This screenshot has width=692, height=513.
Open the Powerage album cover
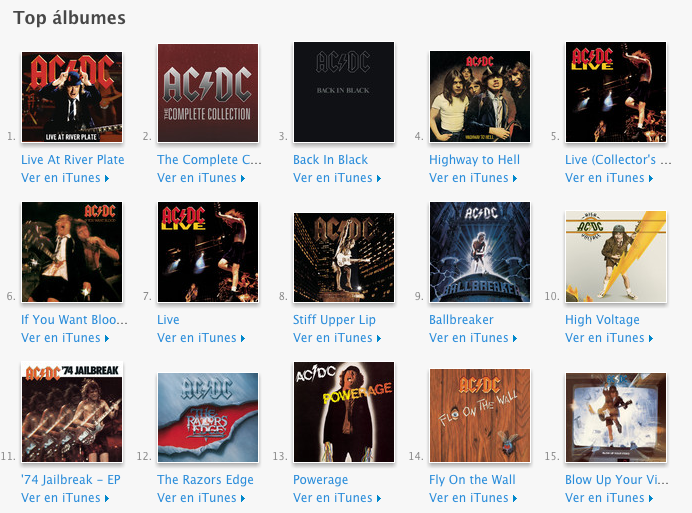tap(344, 412)
